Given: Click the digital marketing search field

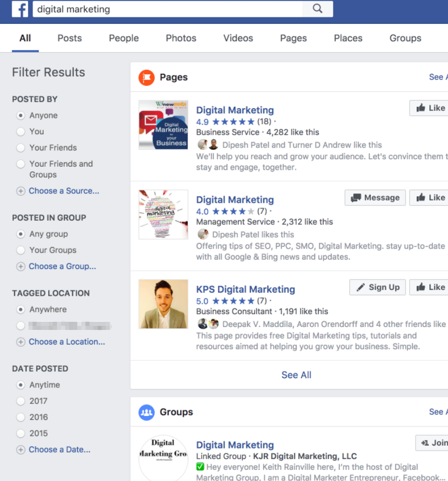Looking at the screenshot, I should [x=167, y=9].
